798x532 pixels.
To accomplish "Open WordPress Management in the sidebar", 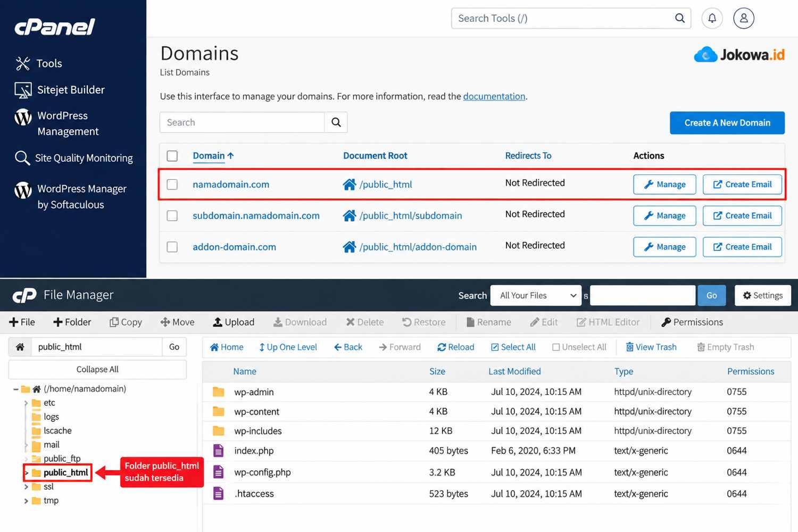I will (x=57, y=123).
